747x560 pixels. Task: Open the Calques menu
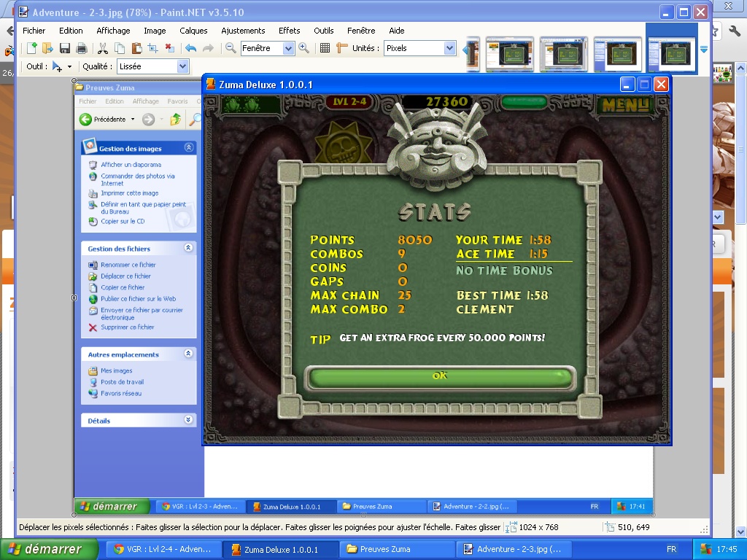(x=193, y=31)
